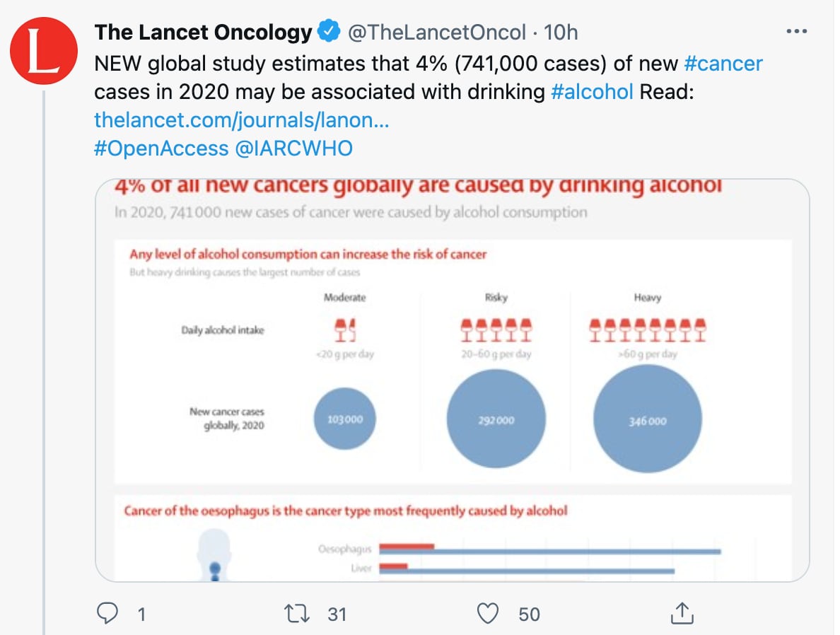
Task: Open The Lancet Oncology display name
Action: (x=203, y=32)
